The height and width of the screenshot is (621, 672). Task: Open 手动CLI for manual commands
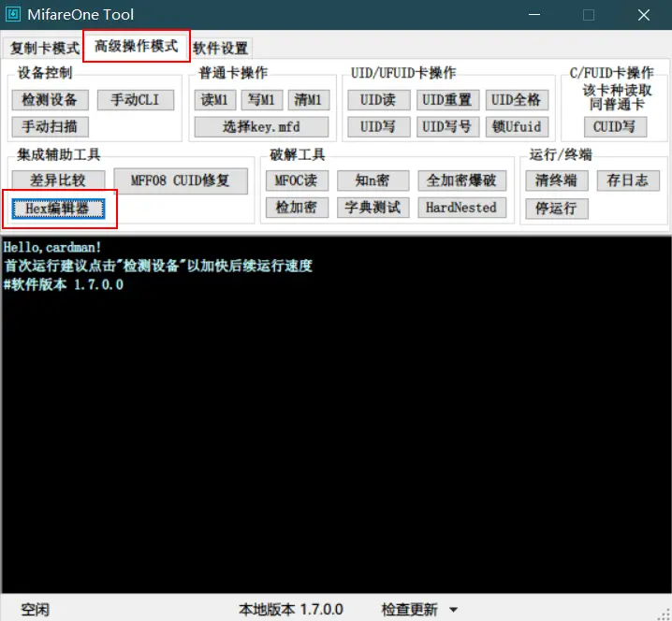(x=135, y=100)
